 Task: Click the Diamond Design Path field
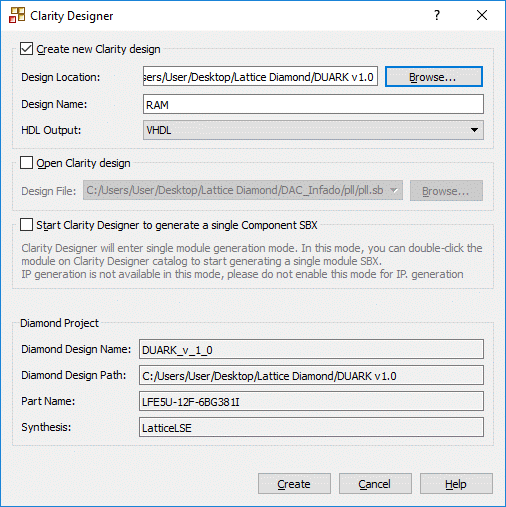[311, 375]
